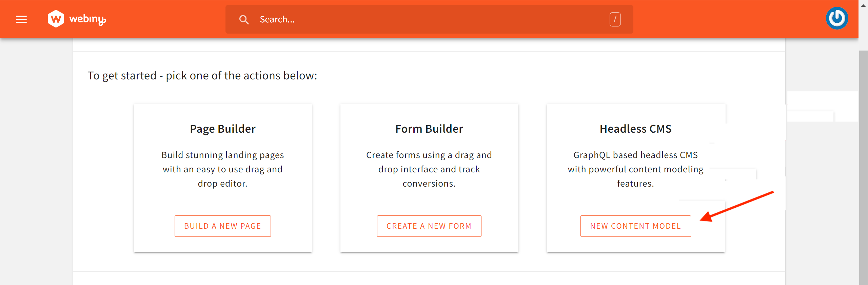Image resolution: width=868 pixels, height=285 pixels.
Task: Click the search magnifier icon
Action: 244,20
